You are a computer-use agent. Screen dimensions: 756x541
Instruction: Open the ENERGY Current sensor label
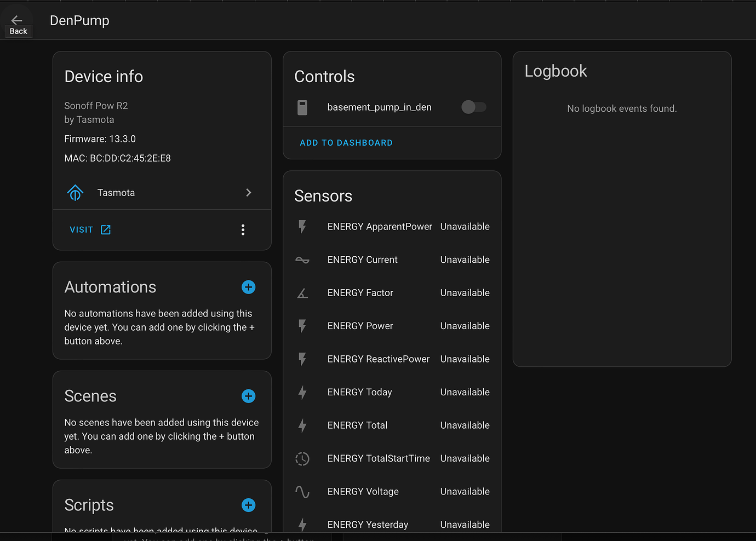click(363, 260)
